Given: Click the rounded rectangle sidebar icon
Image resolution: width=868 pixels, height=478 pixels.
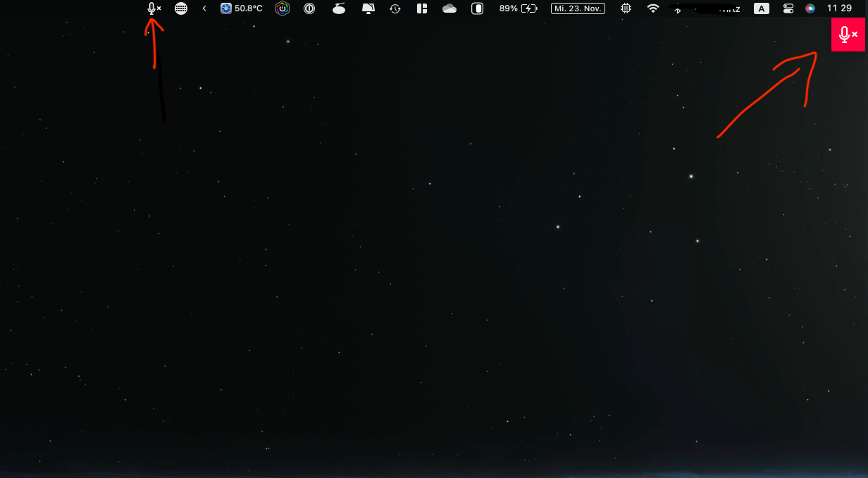Looking at the screenshot, I should pos(477,8).
